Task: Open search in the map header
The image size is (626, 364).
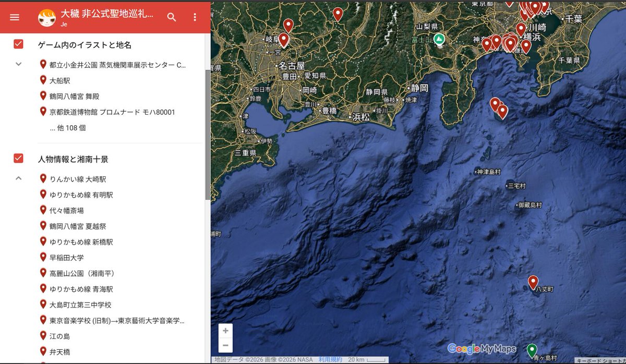Action: (172, 17)
